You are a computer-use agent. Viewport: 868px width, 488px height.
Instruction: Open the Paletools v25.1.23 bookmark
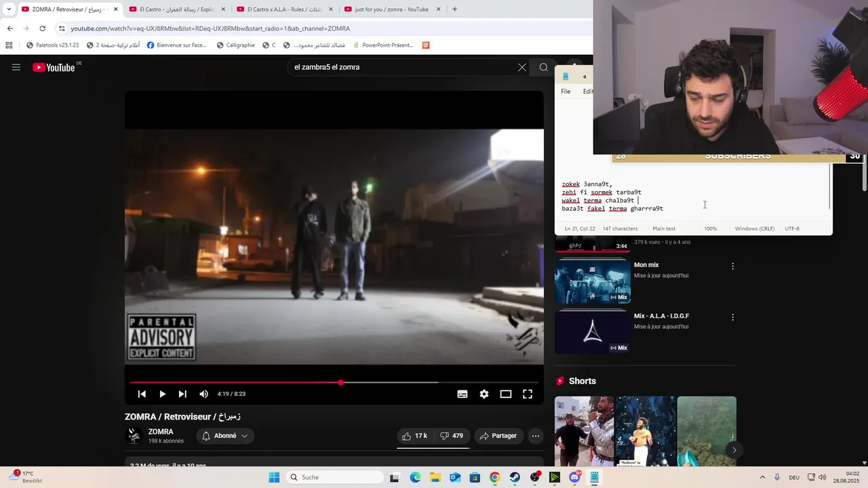[x=52, y=45]
